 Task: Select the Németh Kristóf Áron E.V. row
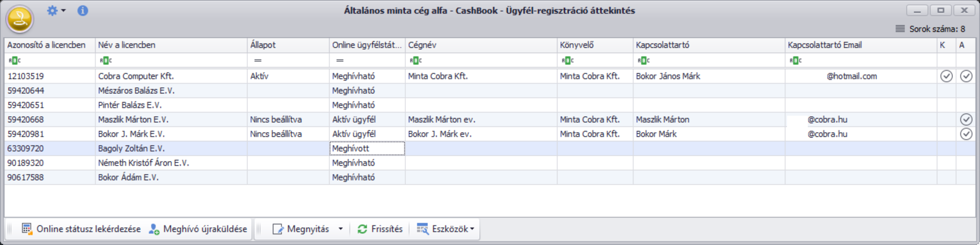[490, 163]
